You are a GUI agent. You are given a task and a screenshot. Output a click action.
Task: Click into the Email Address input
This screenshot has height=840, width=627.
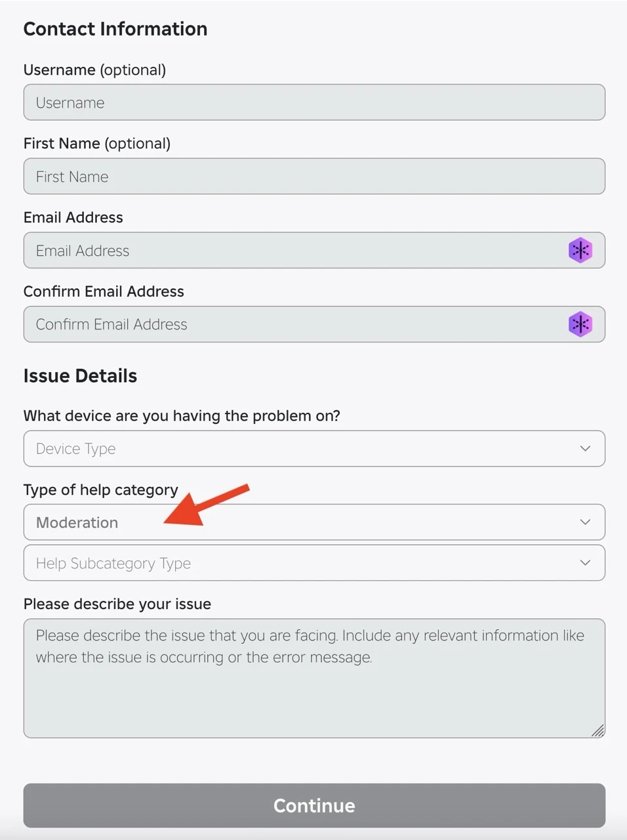pos(314,250)
